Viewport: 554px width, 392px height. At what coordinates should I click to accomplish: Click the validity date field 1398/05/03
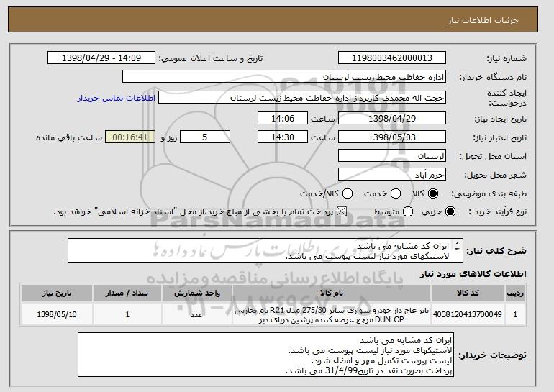coord(392,137)
